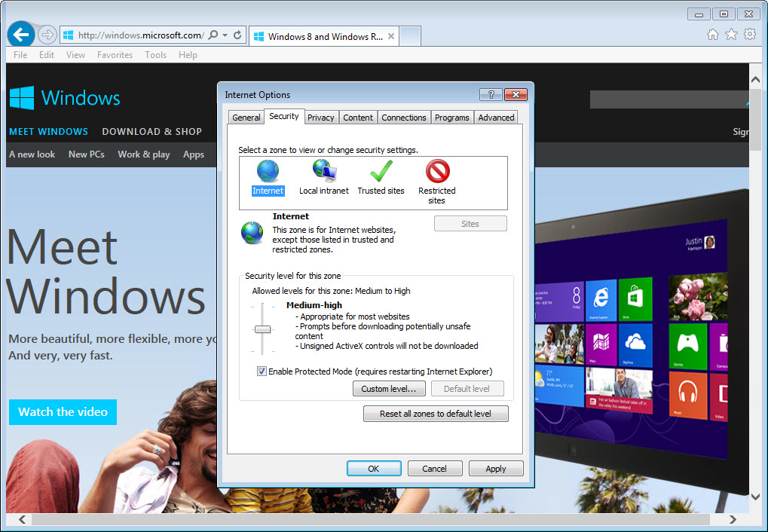Select the Restricted sites zone icon
This screenshot has width=768, height=532.
437,171
